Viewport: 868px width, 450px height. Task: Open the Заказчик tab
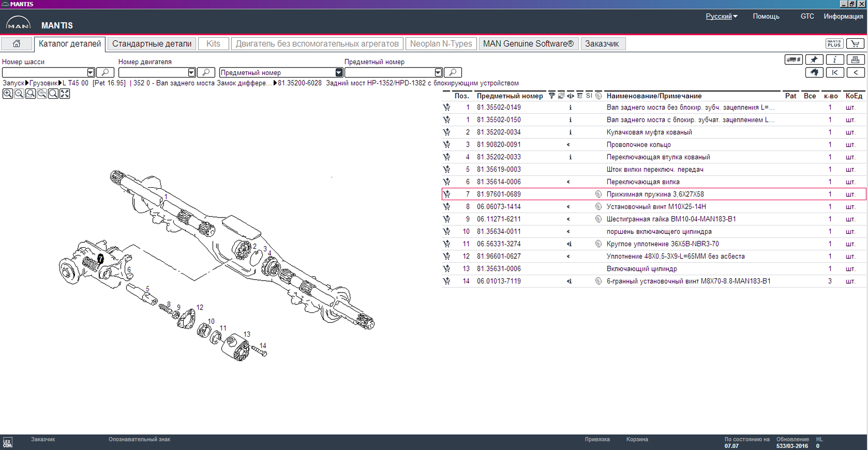602,44
